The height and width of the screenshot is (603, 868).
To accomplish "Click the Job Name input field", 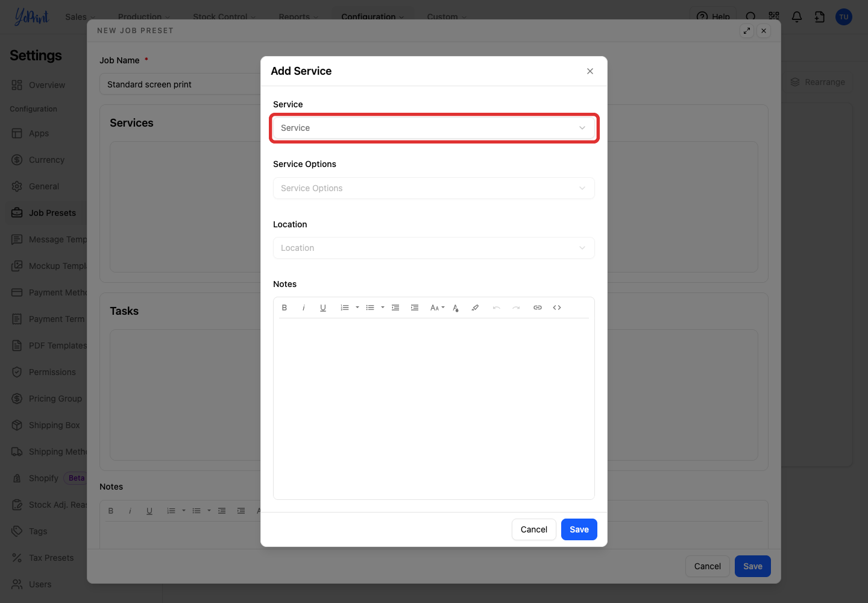I will [181, 84].
